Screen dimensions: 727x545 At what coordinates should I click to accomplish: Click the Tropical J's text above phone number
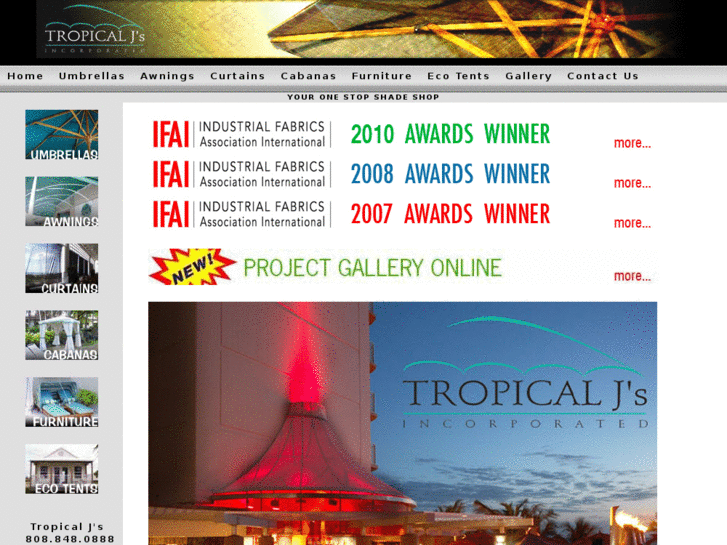point(67,526)
